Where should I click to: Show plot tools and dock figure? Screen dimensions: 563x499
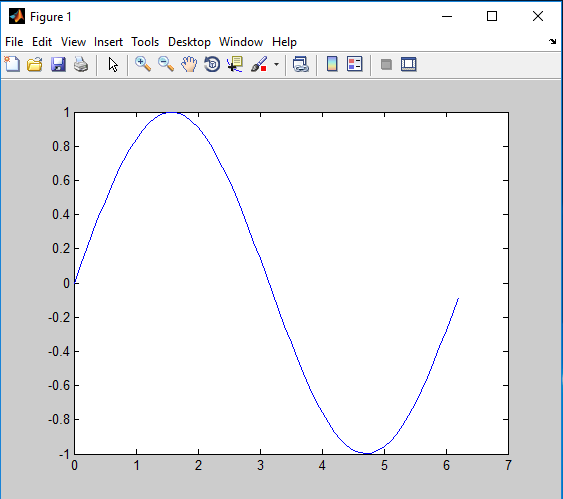coord(409,65)
